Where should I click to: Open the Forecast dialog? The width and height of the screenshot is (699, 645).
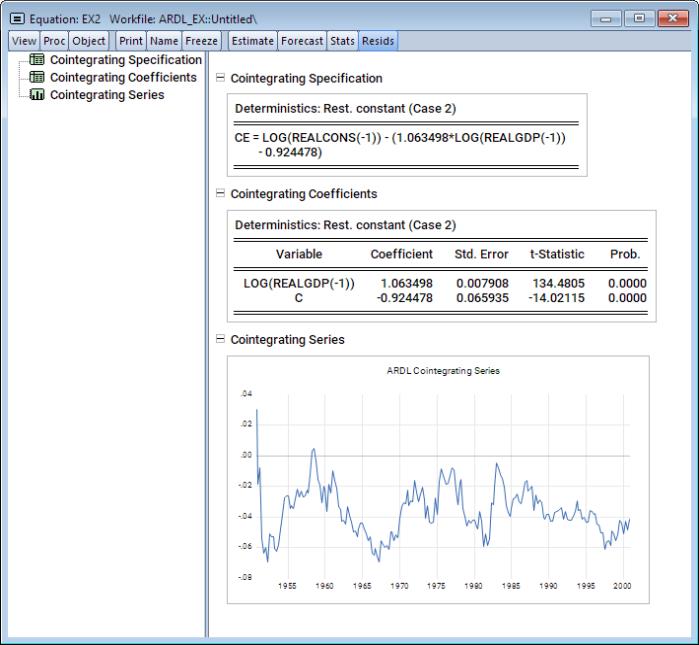tap(302, 41)
